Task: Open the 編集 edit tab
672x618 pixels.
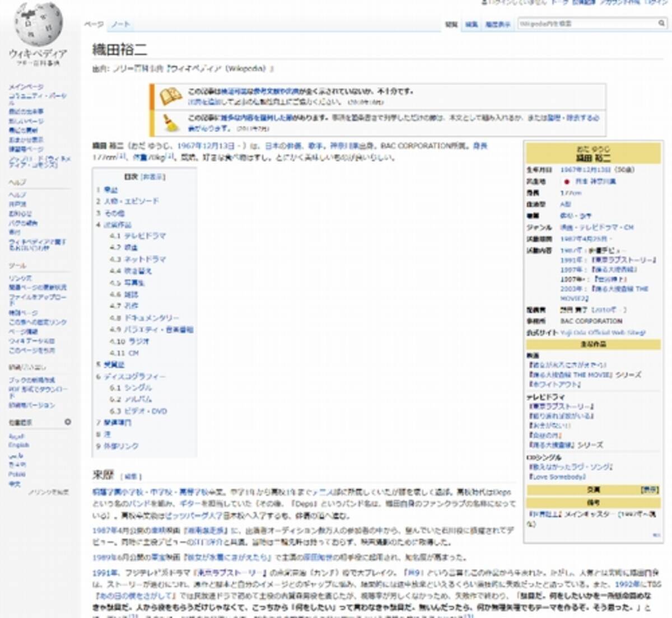Action: coord(472,25)
